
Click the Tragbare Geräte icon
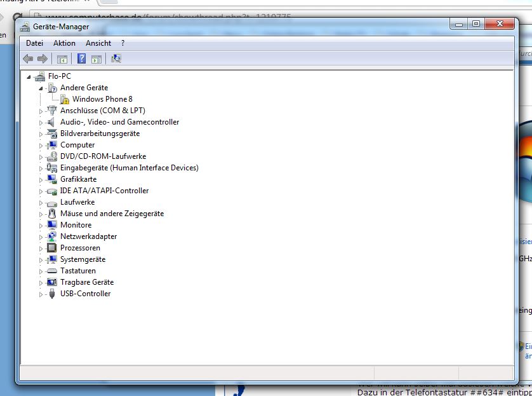[52, 282]
